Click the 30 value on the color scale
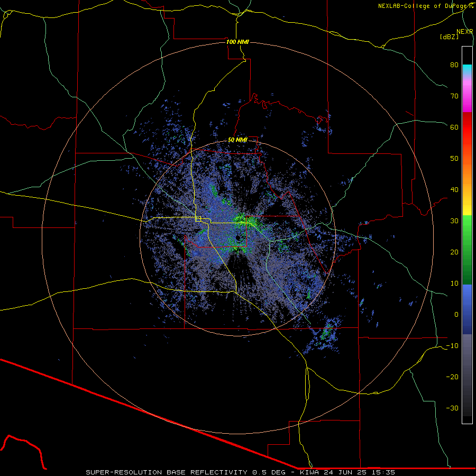This screenshot has height=476, width=476. (454, 221)
